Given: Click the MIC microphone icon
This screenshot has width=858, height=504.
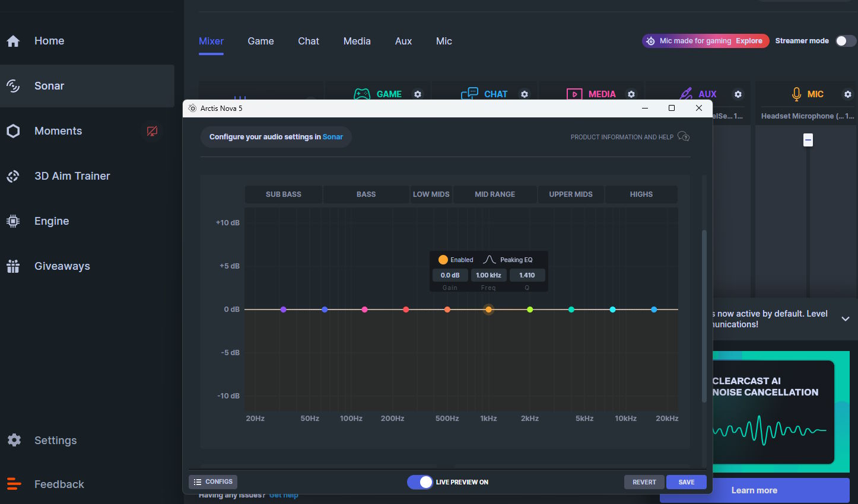Looking at the screenshot, I should [796, 94].
